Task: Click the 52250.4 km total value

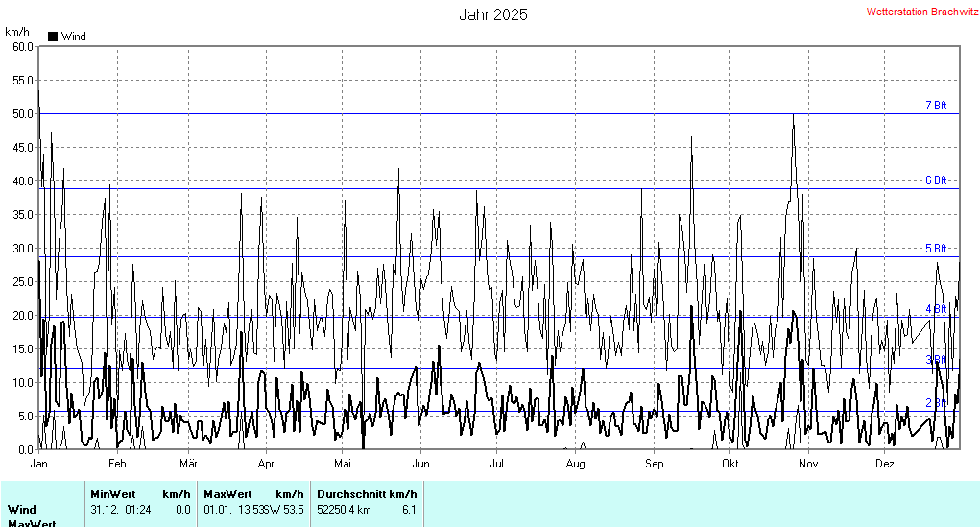Action: click(344, 510)
